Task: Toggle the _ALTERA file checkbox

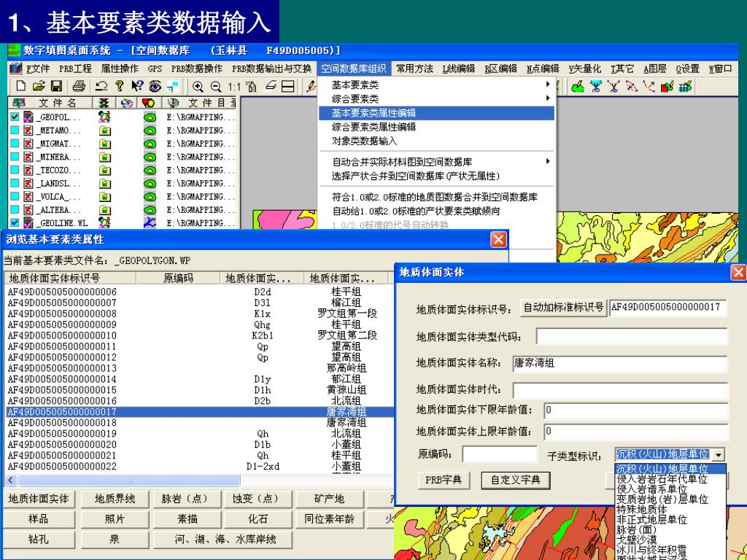Action: [x=15, y=209]
